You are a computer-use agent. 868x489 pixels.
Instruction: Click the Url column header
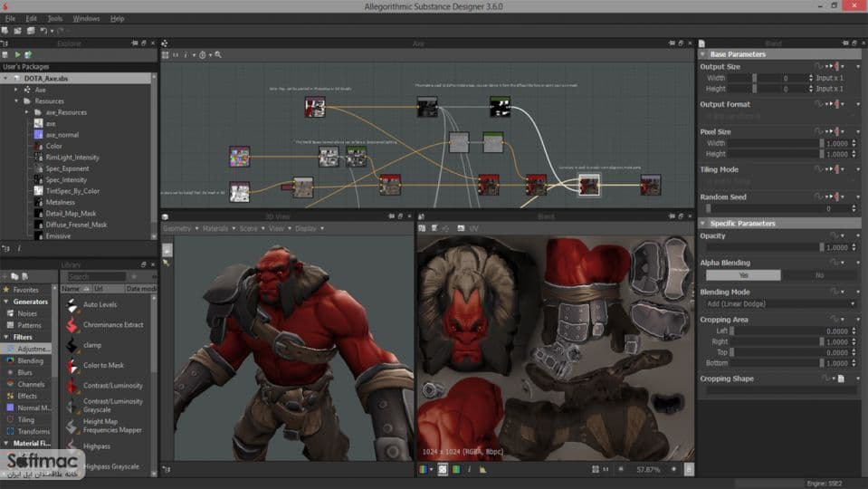pyautogui.click(x=108, y=289)
